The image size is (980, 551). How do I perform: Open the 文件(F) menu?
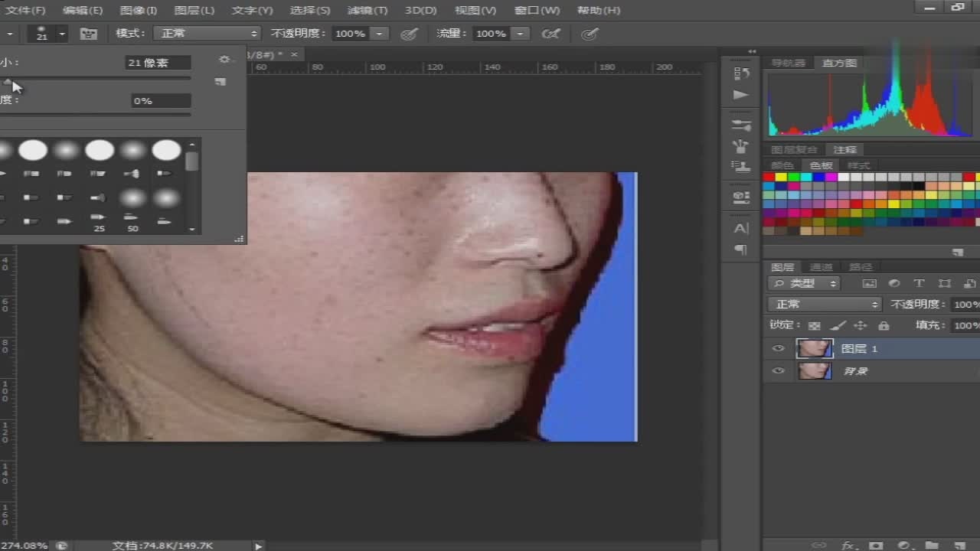pos(25,11)
